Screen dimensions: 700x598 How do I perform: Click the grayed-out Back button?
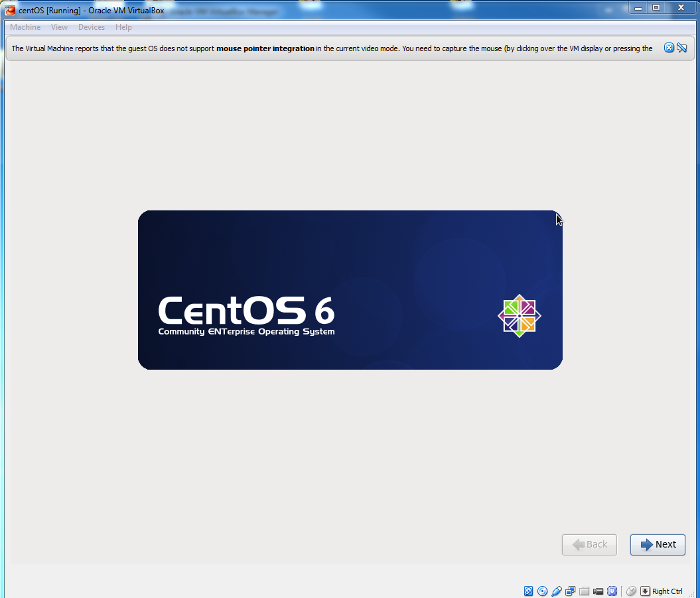pyautogui.click(x=589, y=544)
